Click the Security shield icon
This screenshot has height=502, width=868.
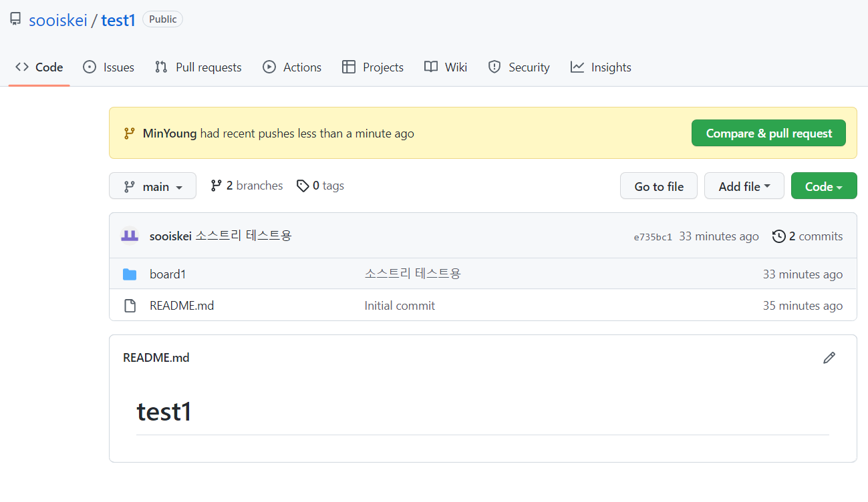point(494,67)
